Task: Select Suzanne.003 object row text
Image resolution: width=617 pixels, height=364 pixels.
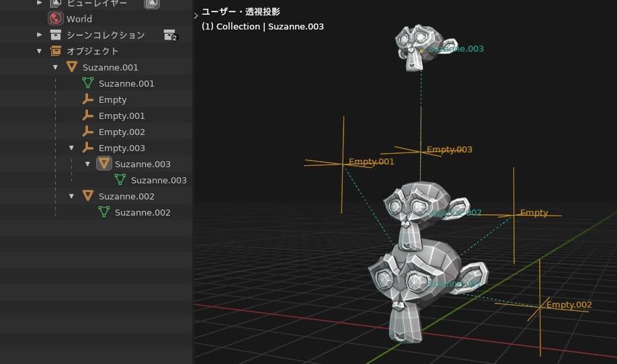Action: [142, 165]
